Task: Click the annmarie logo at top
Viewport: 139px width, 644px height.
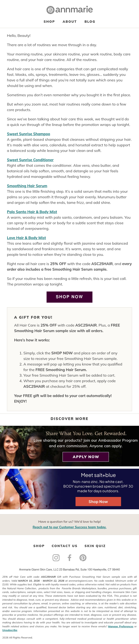Action: [x=69, y=10]
